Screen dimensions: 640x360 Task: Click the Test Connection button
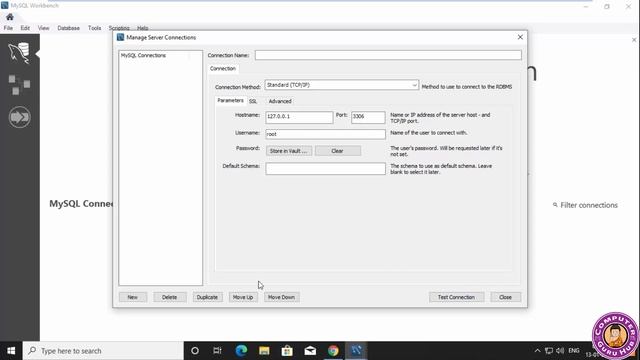[x=456, y=297]
